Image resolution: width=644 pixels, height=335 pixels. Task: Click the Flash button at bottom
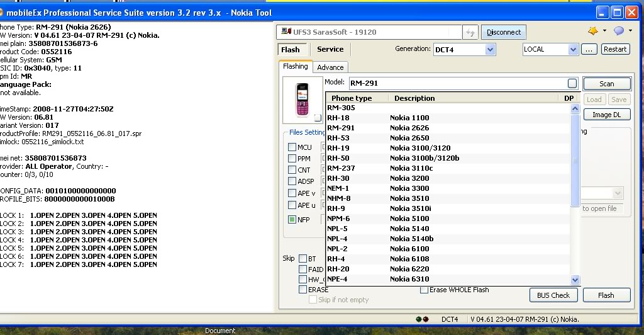pyautogui.click(x=606, y=295)
